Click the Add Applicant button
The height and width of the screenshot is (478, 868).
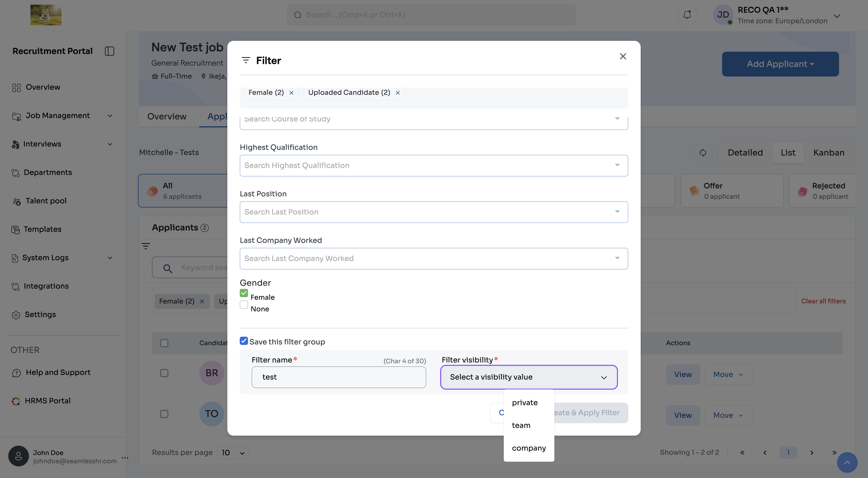780,64
